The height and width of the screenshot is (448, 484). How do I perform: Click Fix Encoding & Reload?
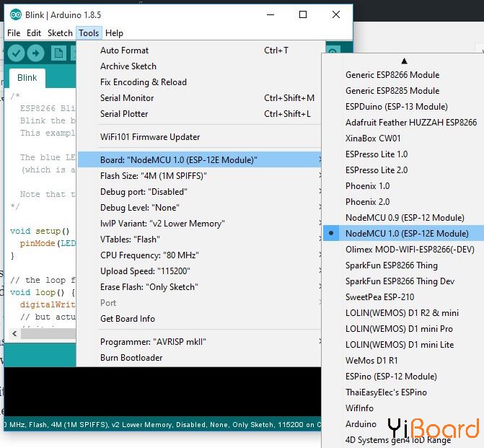(199, 82)
